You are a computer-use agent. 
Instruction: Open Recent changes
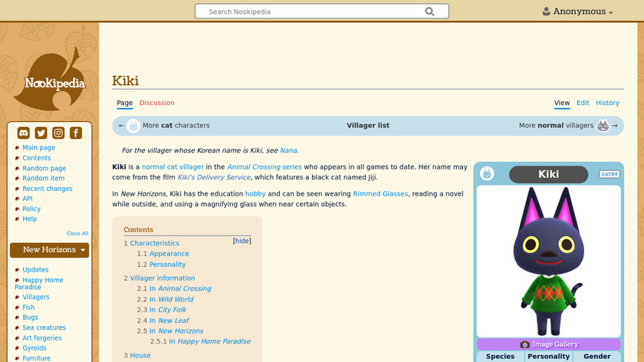tap(48, 189)
